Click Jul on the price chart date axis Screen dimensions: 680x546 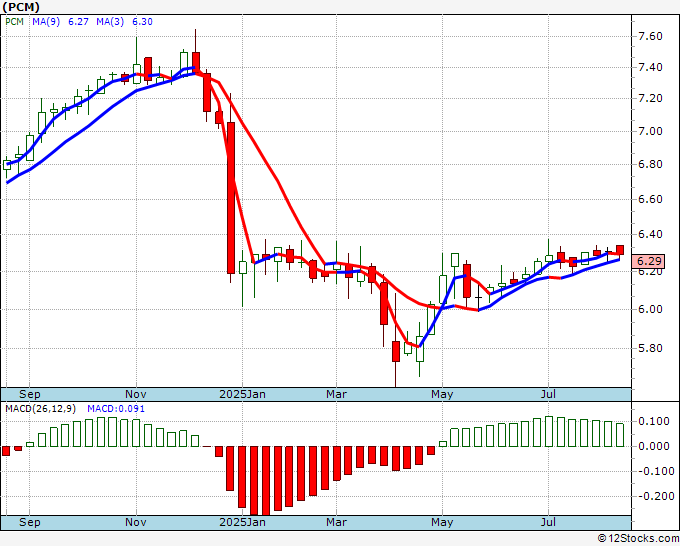pos(548,394)
